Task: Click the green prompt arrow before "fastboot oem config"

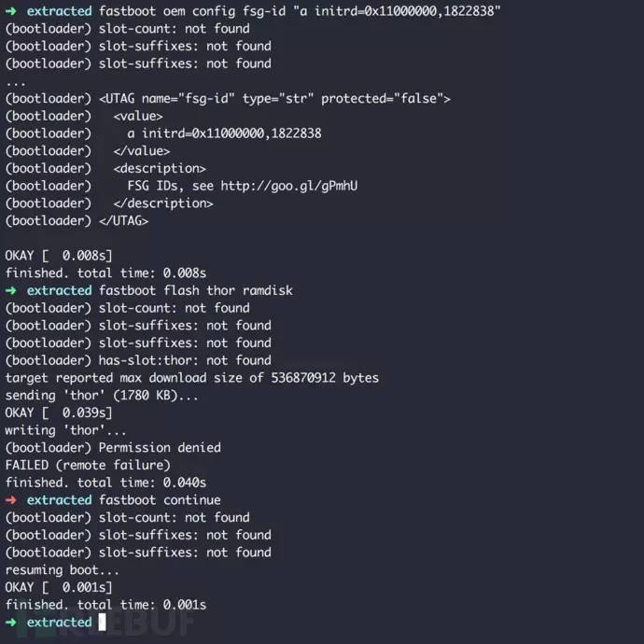Action: [x=11, y=11]
